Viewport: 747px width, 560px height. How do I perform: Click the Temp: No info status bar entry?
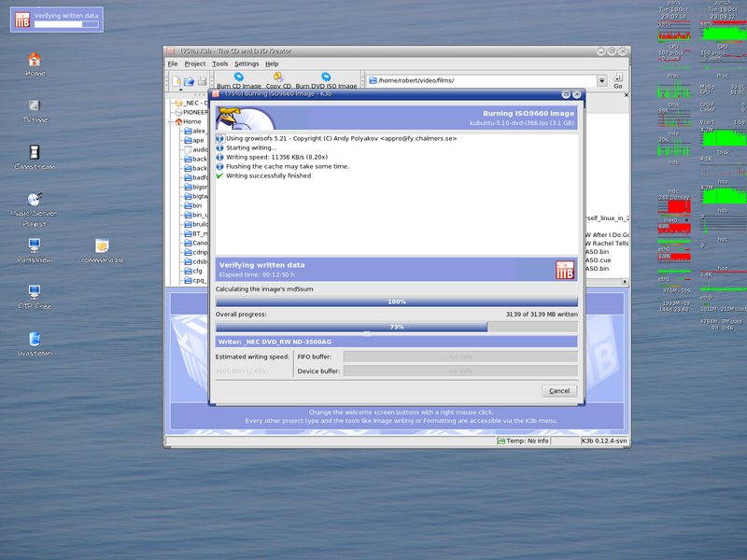(523, 441)
